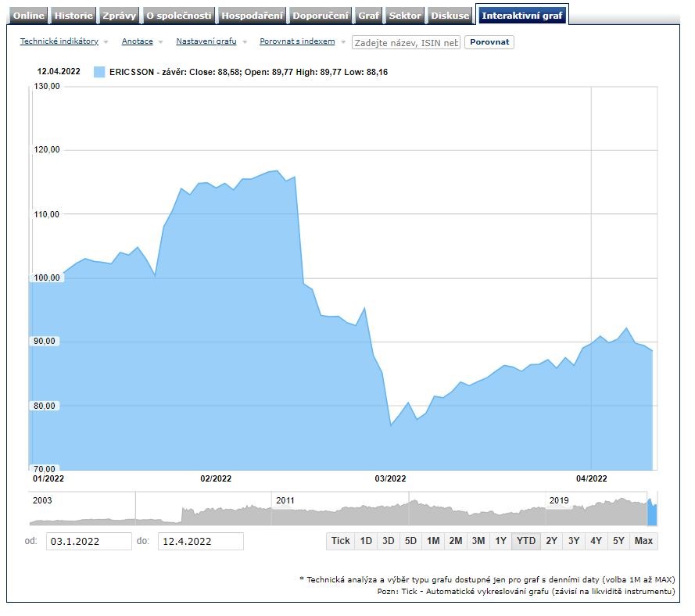Viewport: 695px width, 616px height.
Task: Select the Tick time range
Action: [340, 541]
